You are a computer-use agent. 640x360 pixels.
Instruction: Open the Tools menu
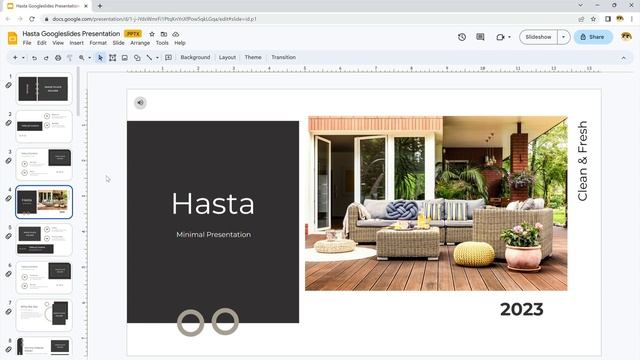pos(162,43)
